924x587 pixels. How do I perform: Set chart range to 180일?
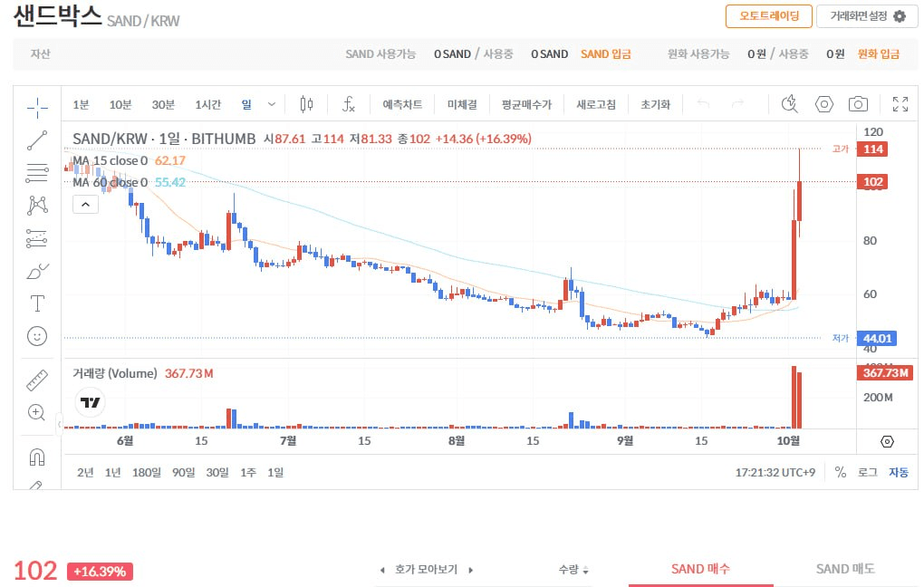[146, 472]
